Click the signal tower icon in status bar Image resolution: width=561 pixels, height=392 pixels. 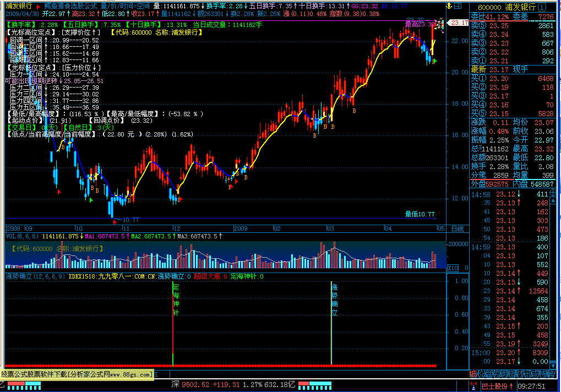tap(473, 386)
